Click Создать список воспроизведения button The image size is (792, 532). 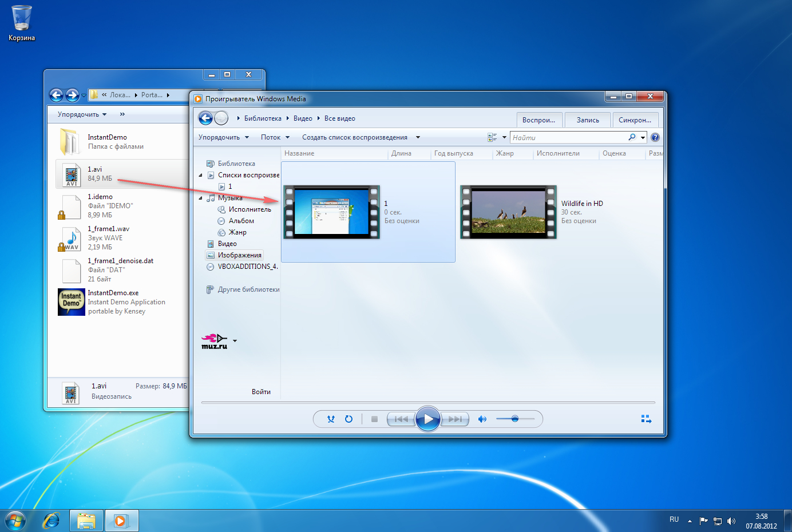tap(355, 137)
